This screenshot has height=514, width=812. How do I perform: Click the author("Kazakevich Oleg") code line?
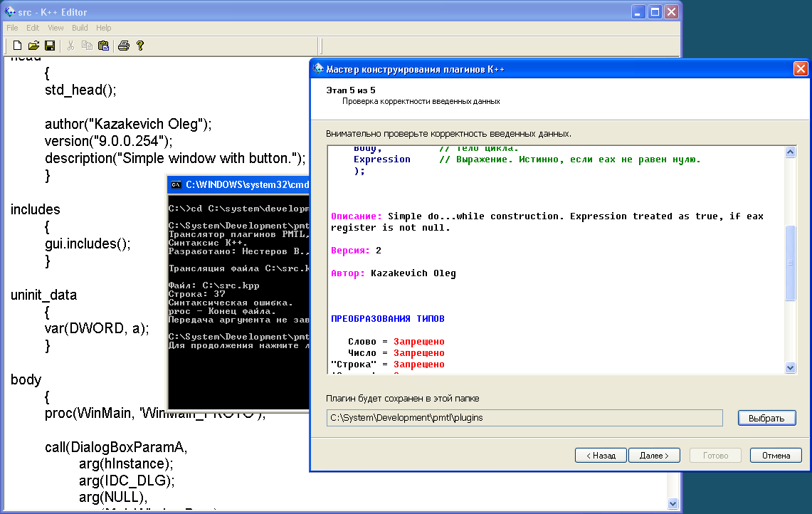click(x=128, y=125)
